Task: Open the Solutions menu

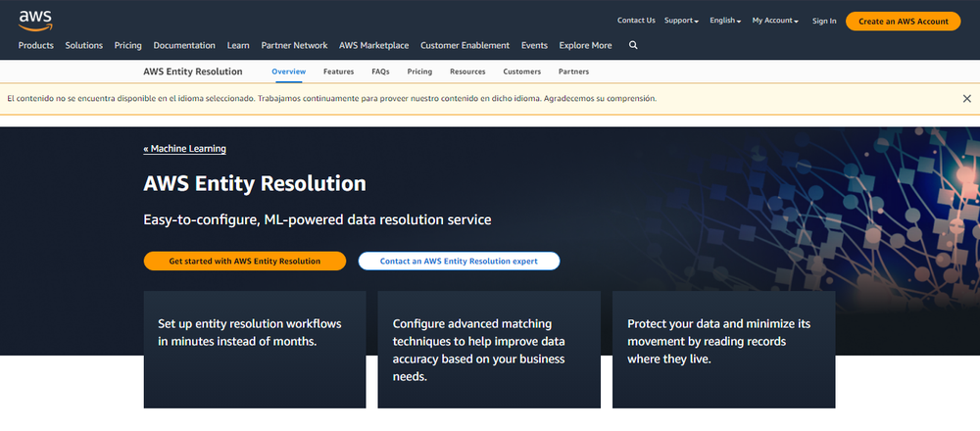Action: pos(83,46)
